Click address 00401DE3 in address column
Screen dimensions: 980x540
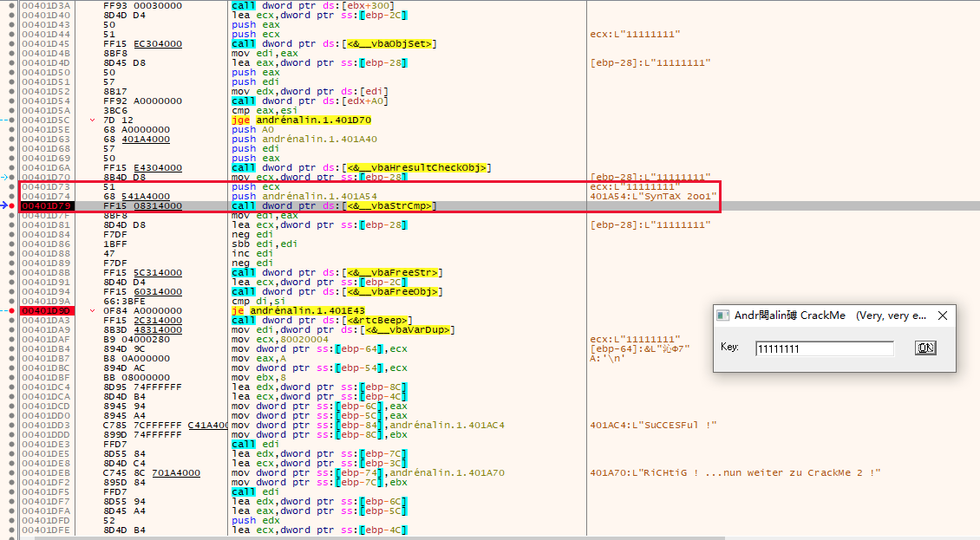[x=46, y=445]
